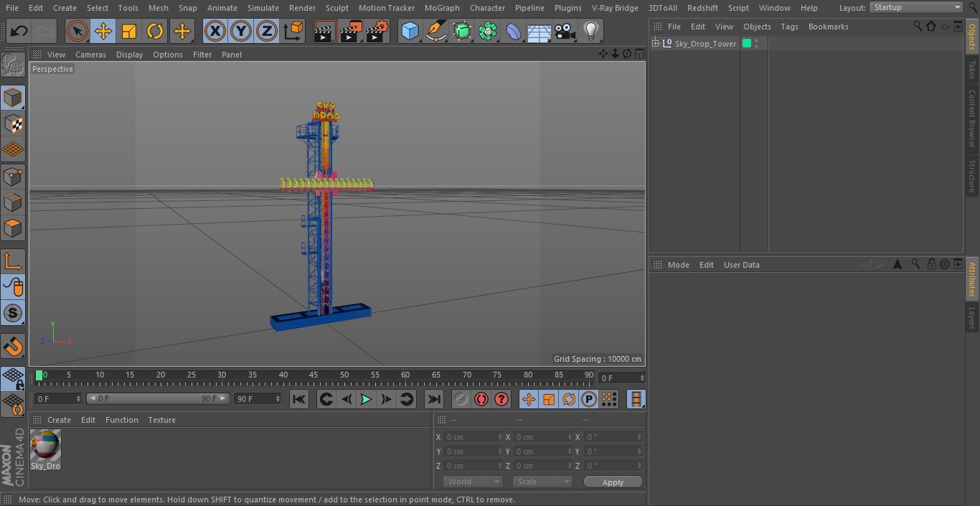Click the Sky_Drop_Tower green layer swatch
Image resolution: width=980 pixels, height=506 pixels.
[x=747, y=44]
